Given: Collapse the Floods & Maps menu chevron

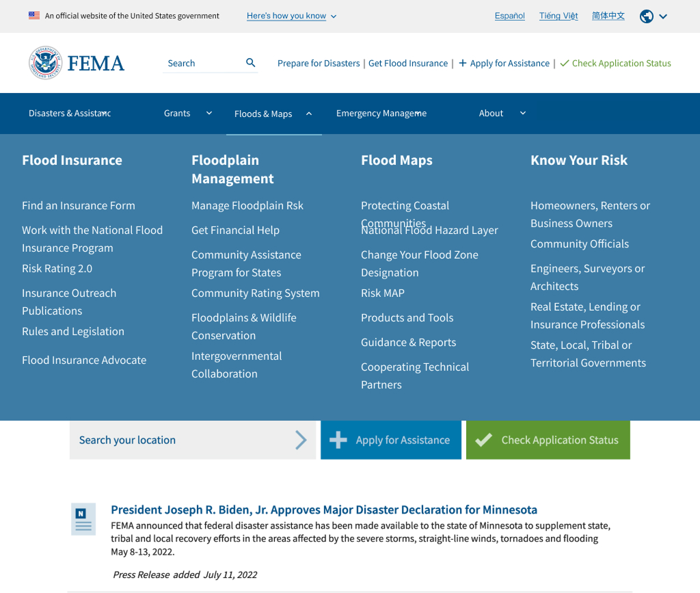Looking at the screenshot, I should pyautogui.click(x=308, y=114).
